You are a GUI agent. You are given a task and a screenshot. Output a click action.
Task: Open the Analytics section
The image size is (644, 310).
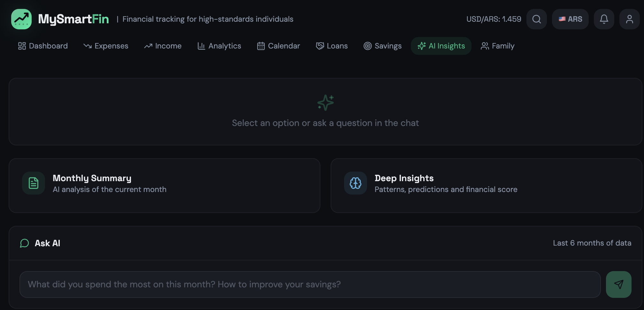[x=219, y=46]
